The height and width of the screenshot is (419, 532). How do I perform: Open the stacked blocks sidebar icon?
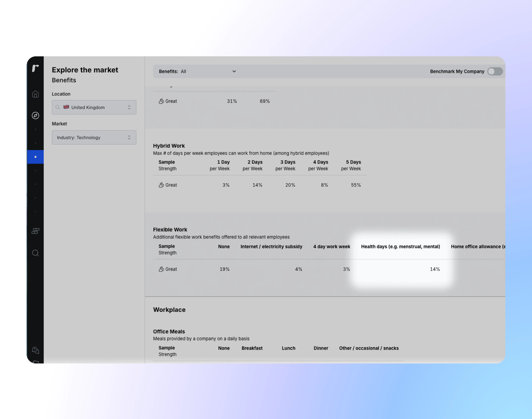point(35,231)
